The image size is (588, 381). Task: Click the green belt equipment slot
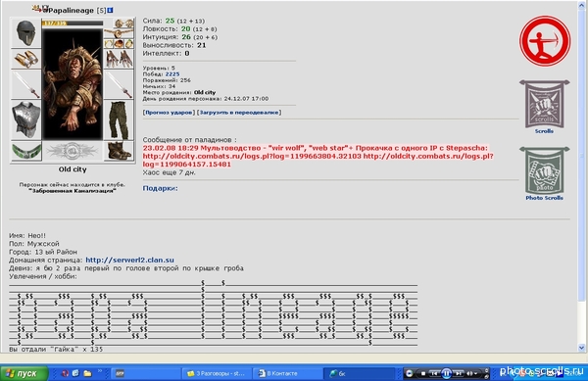coord(25,151)
